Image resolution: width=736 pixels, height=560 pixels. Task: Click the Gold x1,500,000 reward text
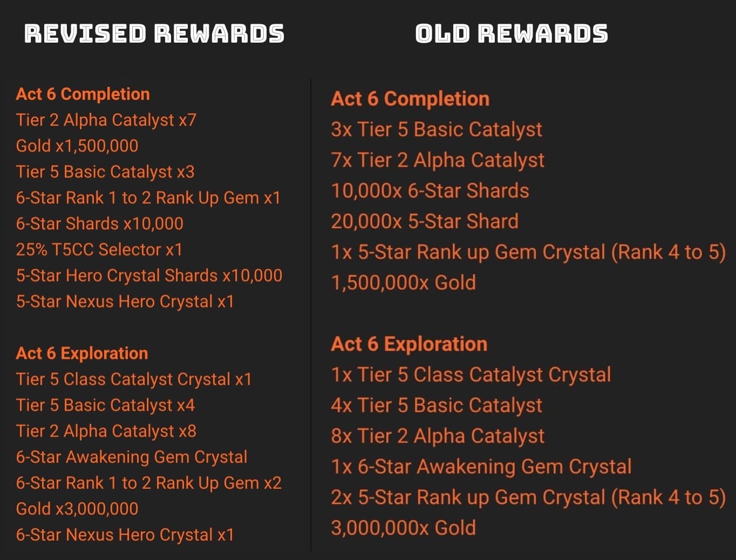pyautogui.click(x=77, y=146)
